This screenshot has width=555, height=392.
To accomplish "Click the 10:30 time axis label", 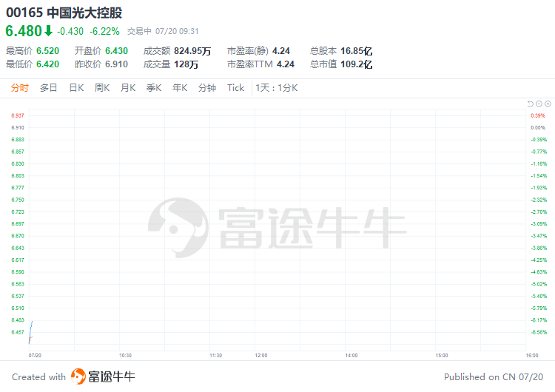I will pyautogui.click(x=125, y=356).
